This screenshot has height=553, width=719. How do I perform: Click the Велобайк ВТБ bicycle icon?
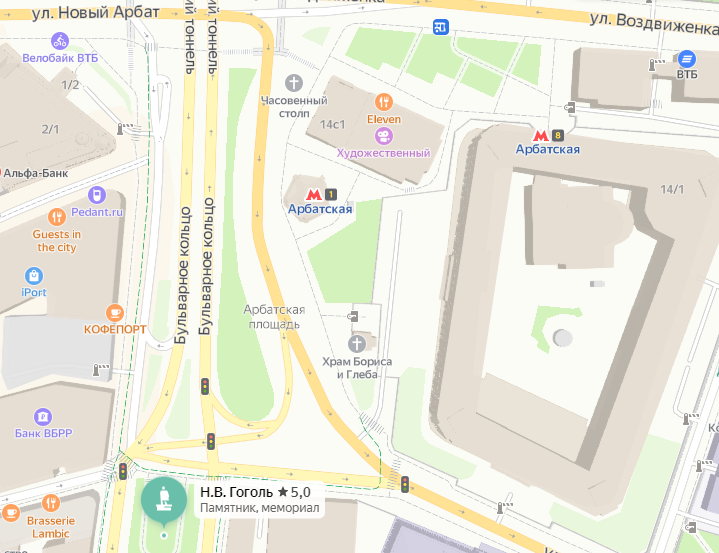coord(60,41)
